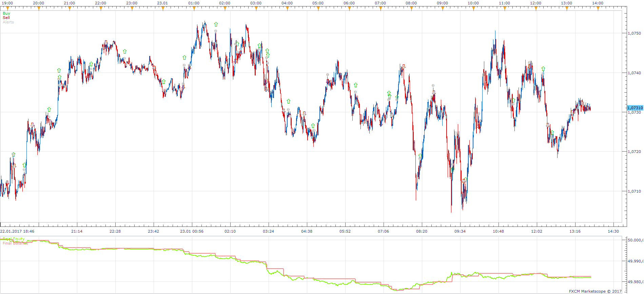Click the 03:24 bottom time label
Screen dimensions: 644x294
(x=269, y=231)
